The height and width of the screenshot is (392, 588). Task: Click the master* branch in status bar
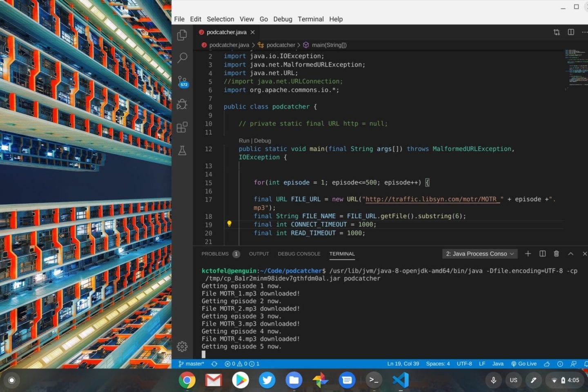[x=191, y=364]
